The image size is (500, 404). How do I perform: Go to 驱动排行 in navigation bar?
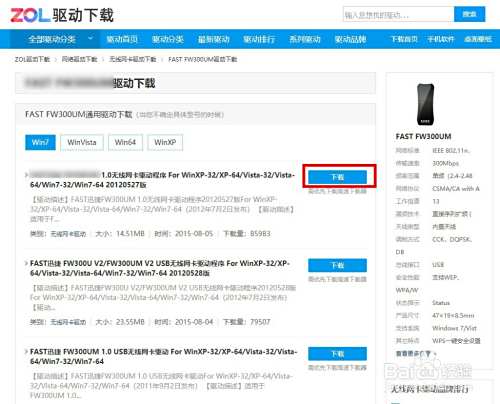(x=259, y=39)
